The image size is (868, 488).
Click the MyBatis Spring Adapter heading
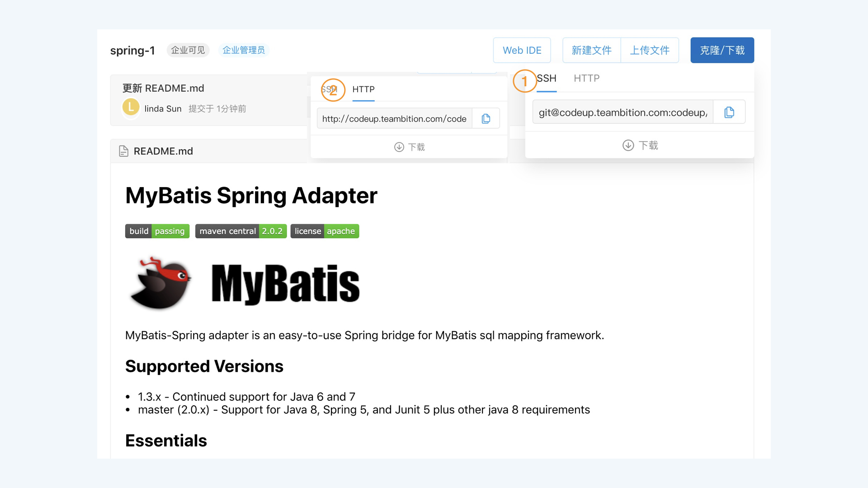click(x=251, y=196)
